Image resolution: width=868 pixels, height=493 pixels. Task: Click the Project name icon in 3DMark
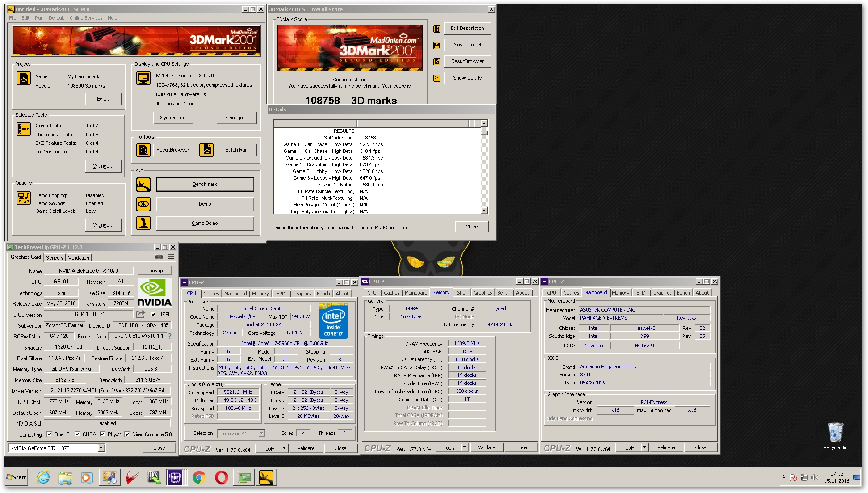tap(24, 78)
